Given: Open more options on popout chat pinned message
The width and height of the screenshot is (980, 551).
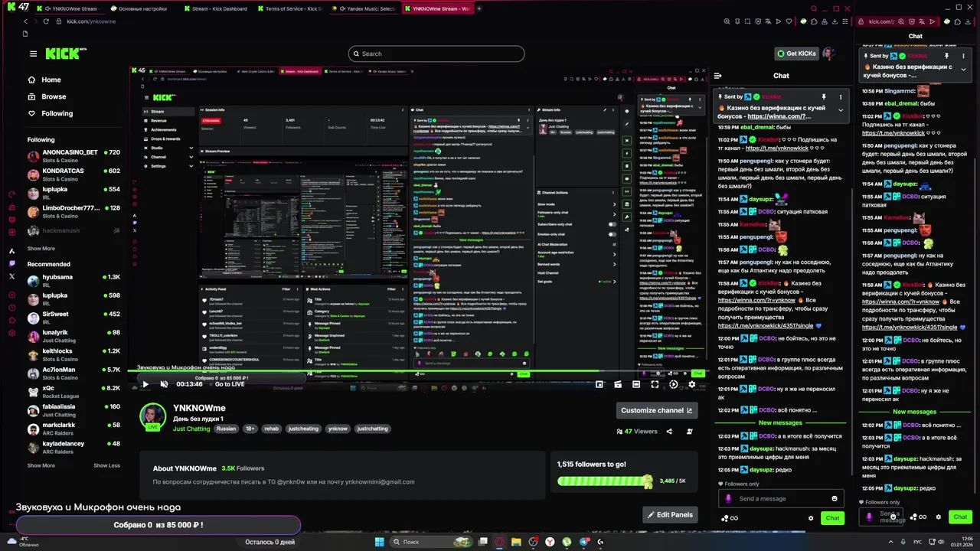Looking at the screenshot, I should click(963, 56).
